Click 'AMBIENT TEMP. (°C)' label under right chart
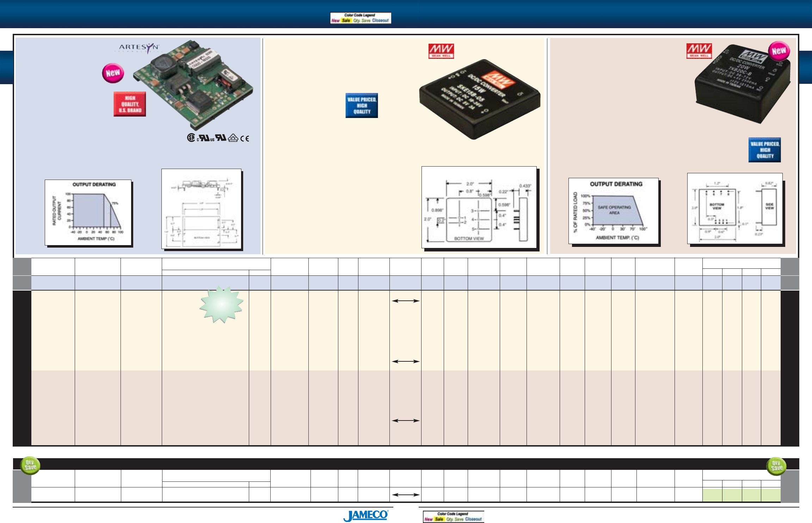The height and width of the screenshot is (523, 812). tap(617, 238)
